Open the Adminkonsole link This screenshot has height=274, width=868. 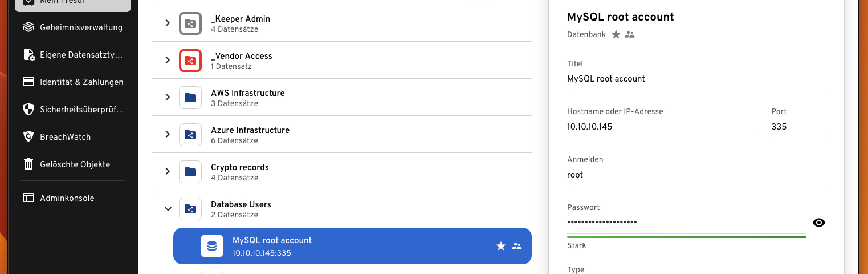click(x=67, y=198)
